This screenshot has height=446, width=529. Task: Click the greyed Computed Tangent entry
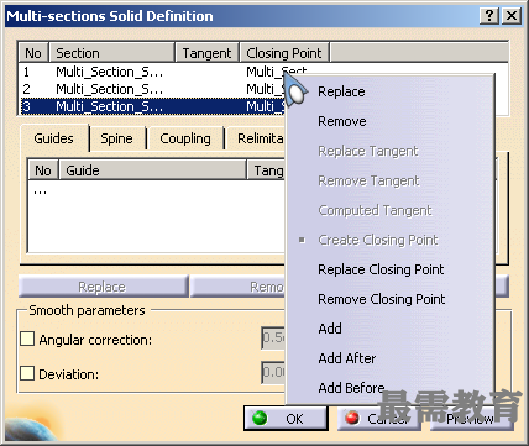pos(375,211)
